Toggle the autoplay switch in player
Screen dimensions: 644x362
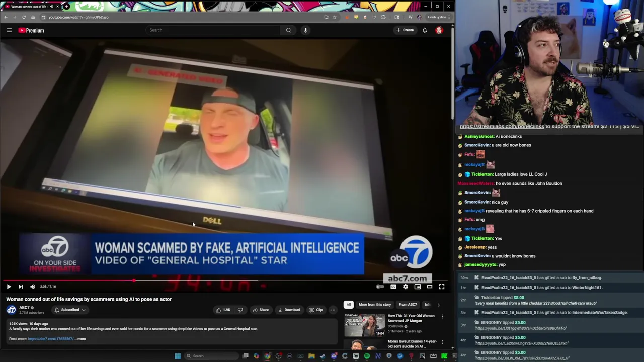380,287
